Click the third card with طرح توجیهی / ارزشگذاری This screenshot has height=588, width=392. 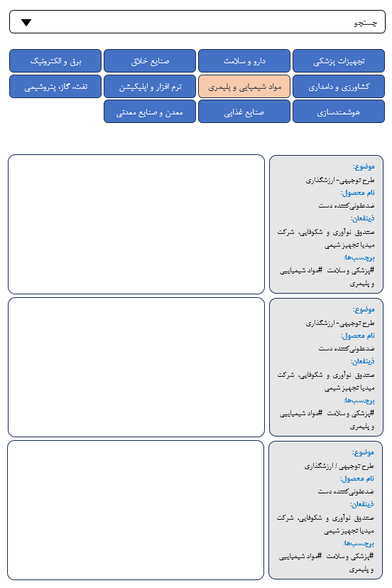pyautogui.click(x=325, y=510)
